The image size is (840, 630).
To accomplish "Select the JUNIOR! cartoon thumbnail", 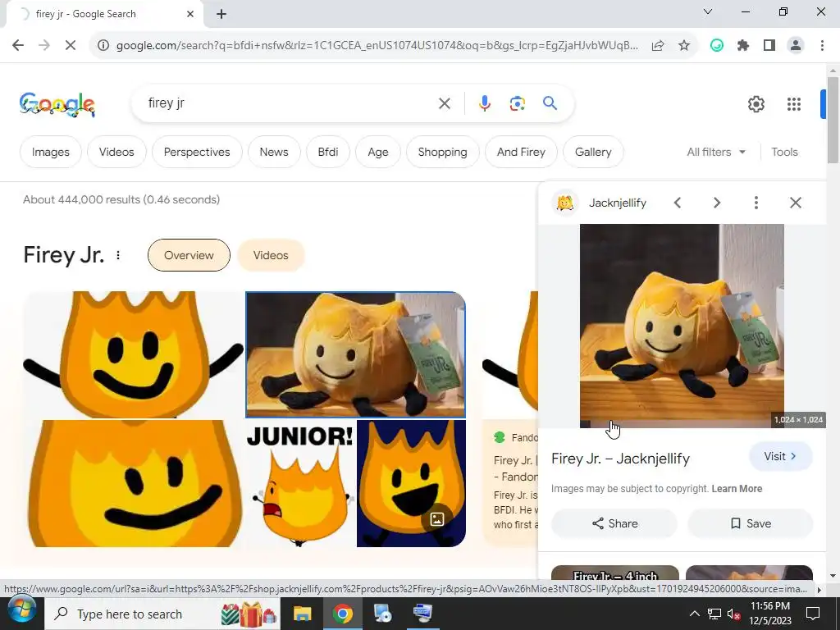I will pyautogui.click(x=300, y=483).
